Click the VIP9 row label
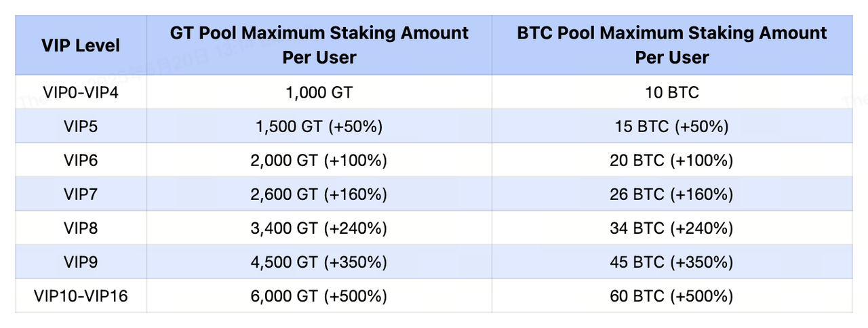 (81, 262)
